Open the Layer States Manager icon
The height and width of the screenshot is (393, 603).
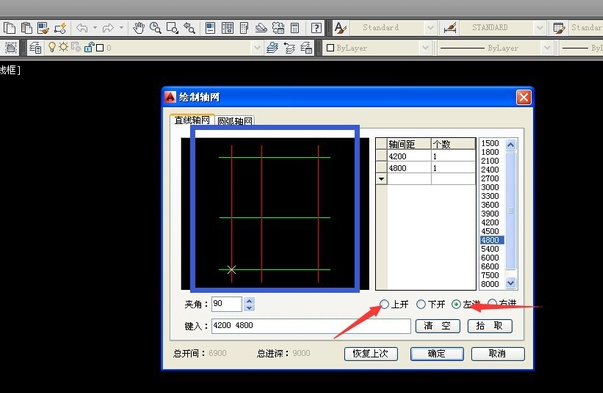(x=306, y=48)
